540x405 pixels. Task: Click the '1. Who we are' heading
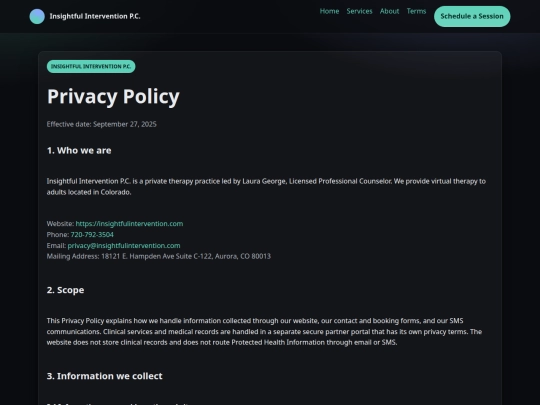[79, 150]
